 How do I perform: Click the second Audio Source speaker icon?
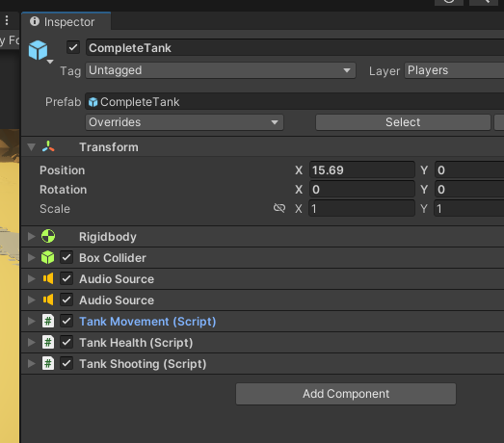(48, 300)
